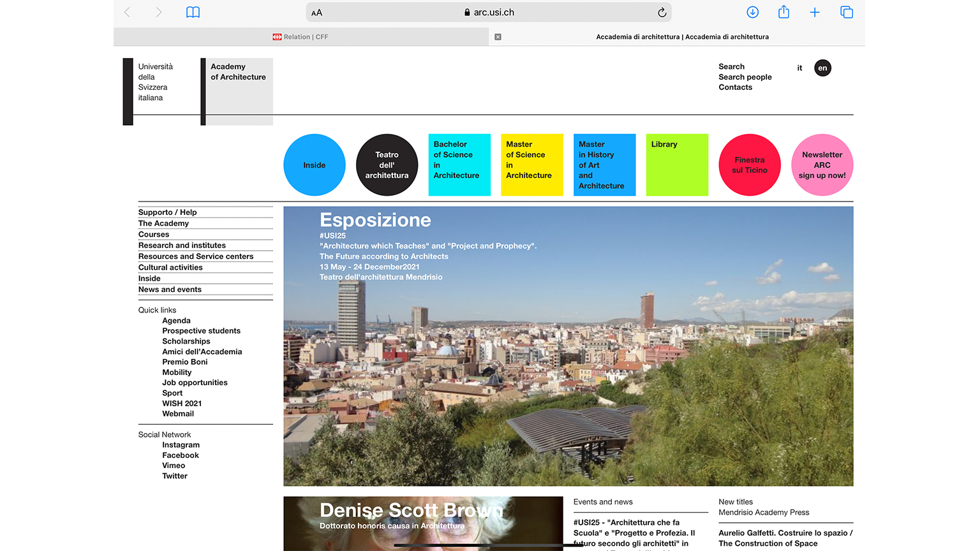Open Premio Boni quick link

coord(184,362)
